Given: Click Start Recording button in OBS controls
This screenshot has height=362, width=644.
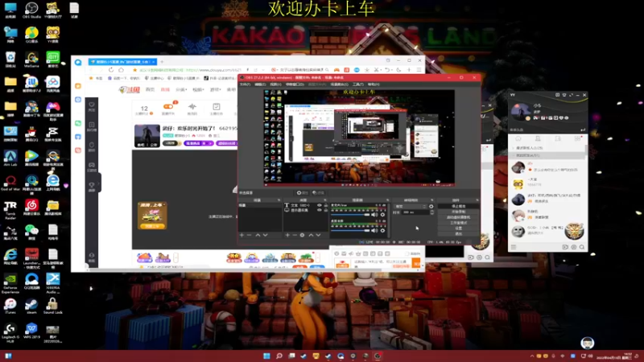Looking at the screenshot, I should (458, 212).
